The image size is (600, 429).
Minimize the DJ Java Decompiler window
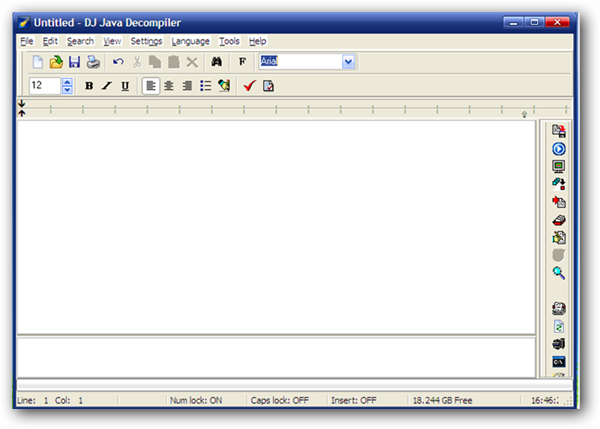click(x=514, y=23)
